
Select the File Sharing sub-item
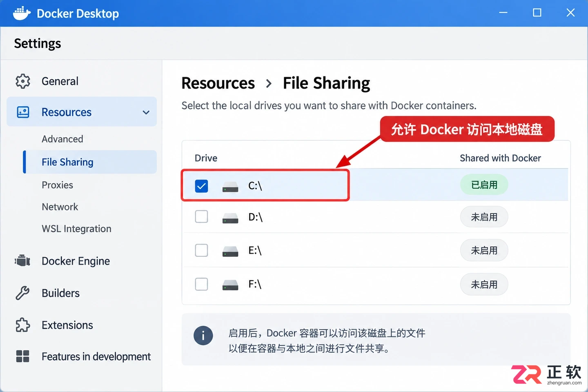90,162
